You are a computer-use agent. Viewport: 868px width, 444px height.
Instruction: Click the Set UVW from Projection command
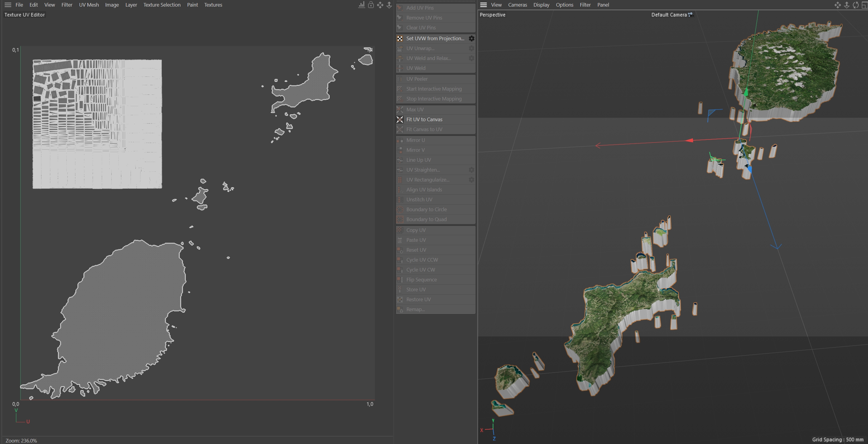tap(435, 38)
